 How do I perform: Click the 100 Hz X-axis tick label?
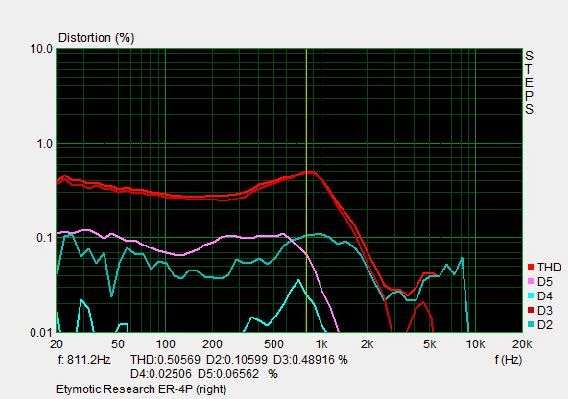[x=166, y=344]
